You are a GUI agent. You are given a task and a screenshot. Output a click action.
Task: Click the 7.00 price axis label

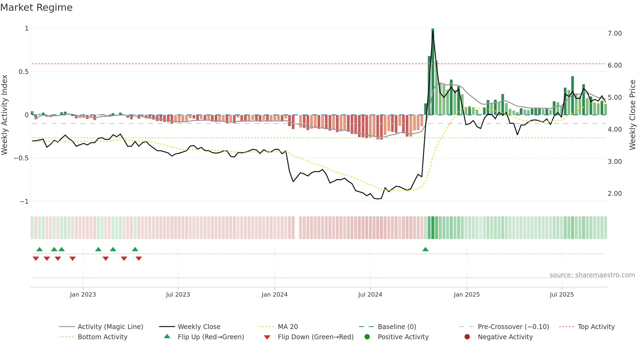click(x=615, y=34)
